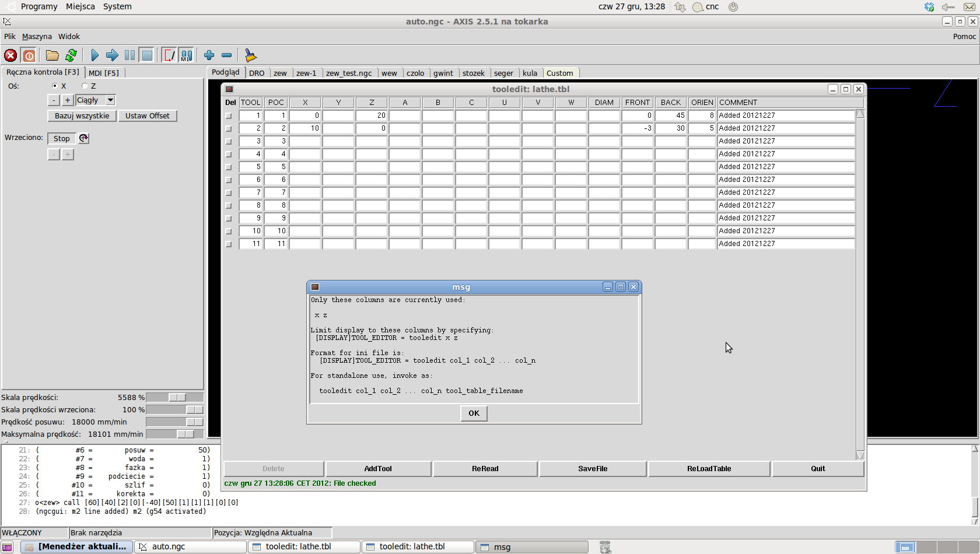The image size is (980, 554).
Task: Clear live plot with broom icon
Action: click(250, 55)
